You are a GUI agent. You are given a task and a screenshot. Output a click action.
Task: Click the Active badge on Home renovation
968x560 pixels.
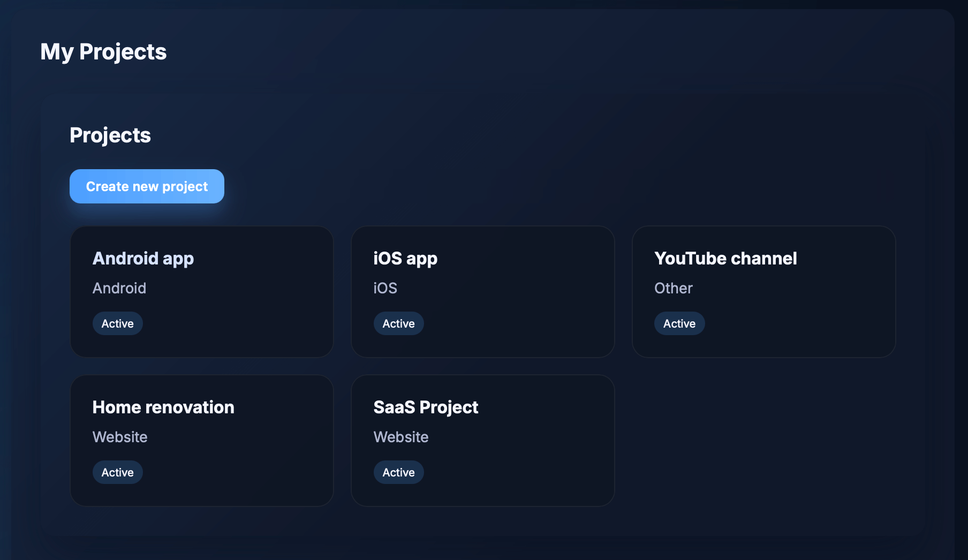117,472
